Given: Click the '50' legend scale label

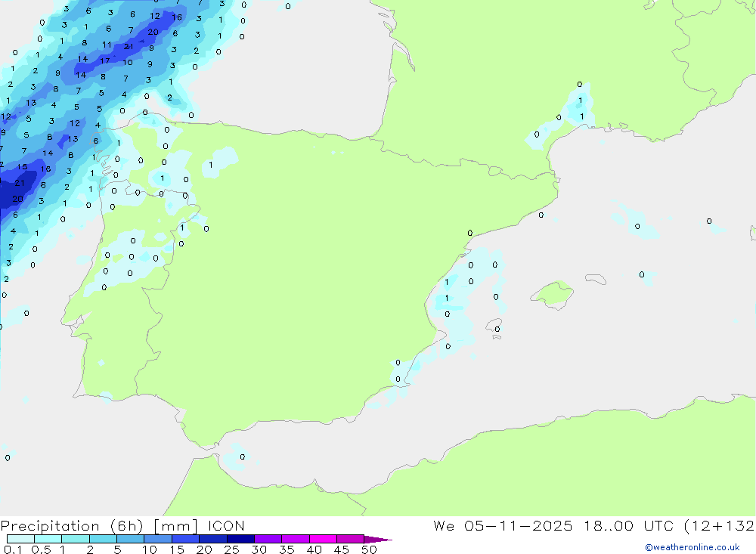Looking at the screenshot, I should point(369,549).
